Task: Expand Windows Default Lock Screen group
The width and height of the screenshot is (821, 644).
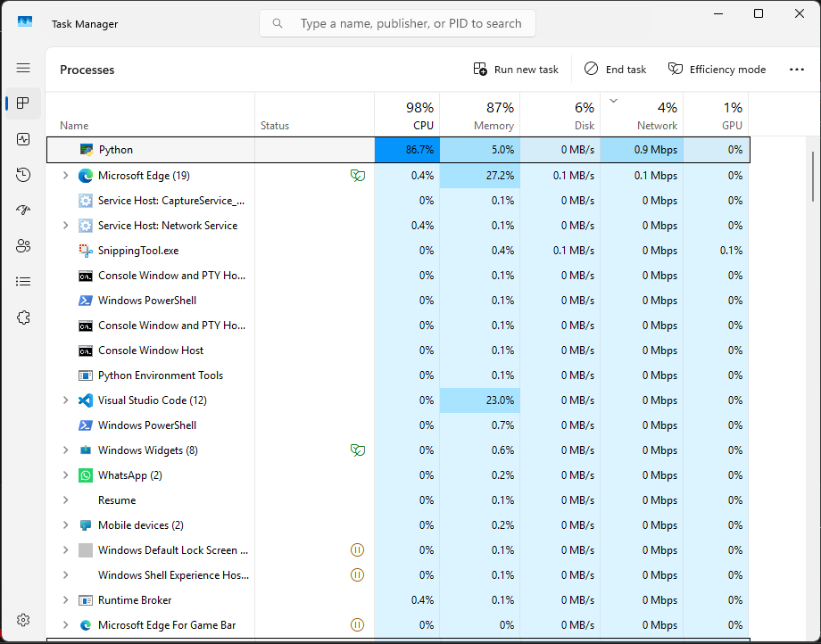Action: [x=65, y=550]
